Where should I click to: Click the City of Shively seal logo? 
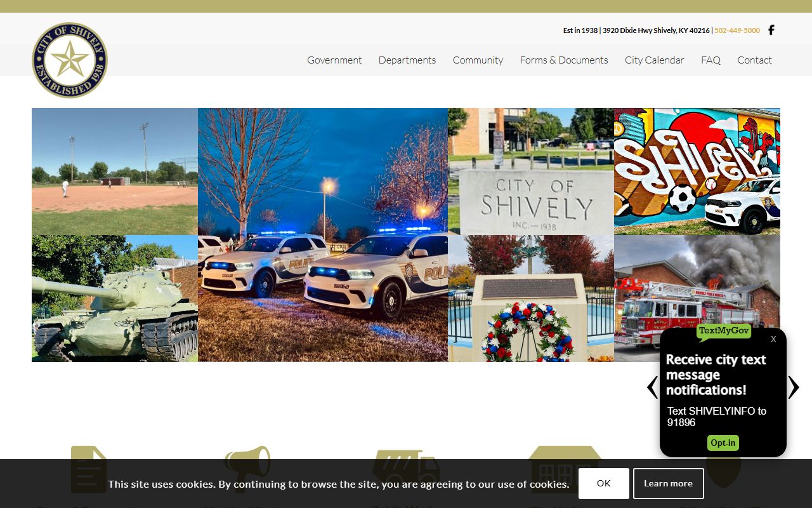click(70, 60)
